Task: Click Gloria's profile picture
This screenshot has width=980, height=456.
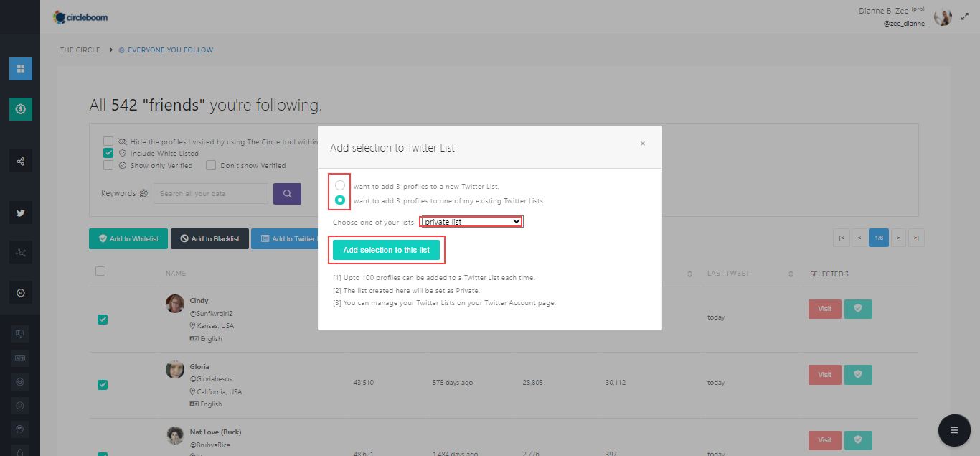Action: [175, 370]
